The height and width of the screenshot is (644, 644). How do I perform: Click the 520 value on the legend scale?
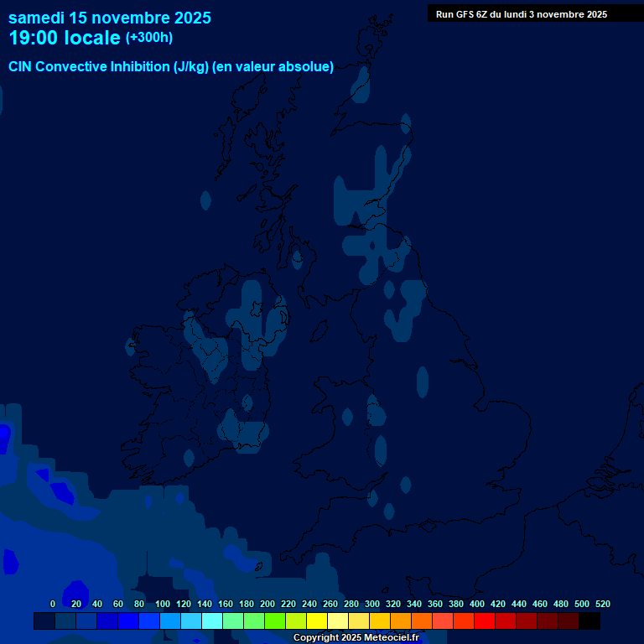[x=602, y=605]
